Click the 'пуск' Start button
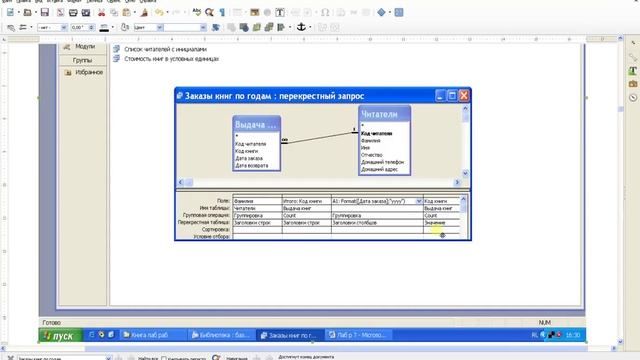The height and width of the screenshot is (360, 640). [x=61, y=336]
